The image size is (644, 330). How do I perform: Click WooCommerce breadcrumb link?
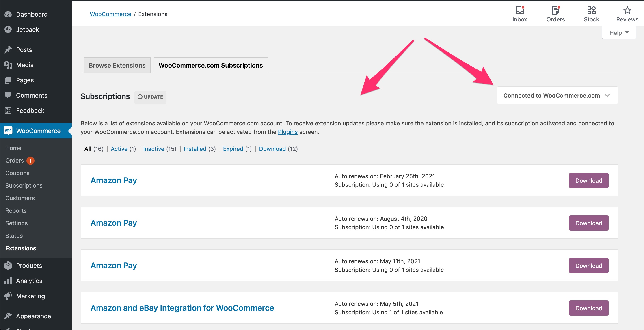coord(110,14)
